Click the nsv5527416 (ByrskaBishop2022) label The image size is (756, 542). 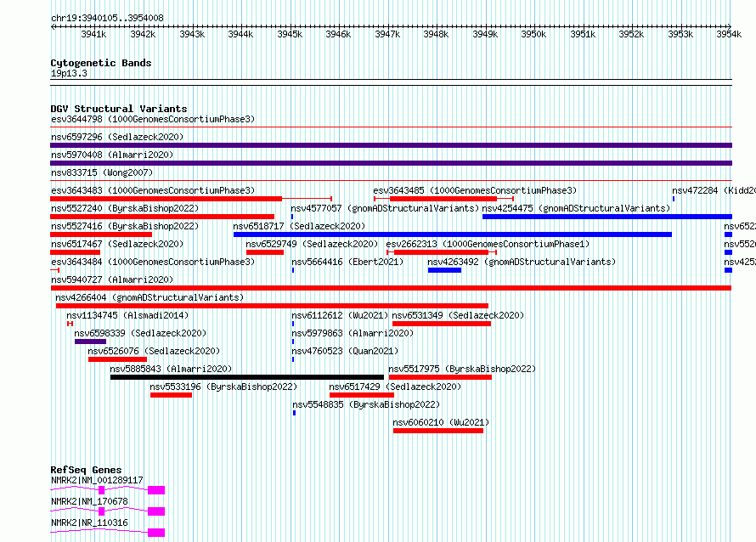tap(125, 226)
